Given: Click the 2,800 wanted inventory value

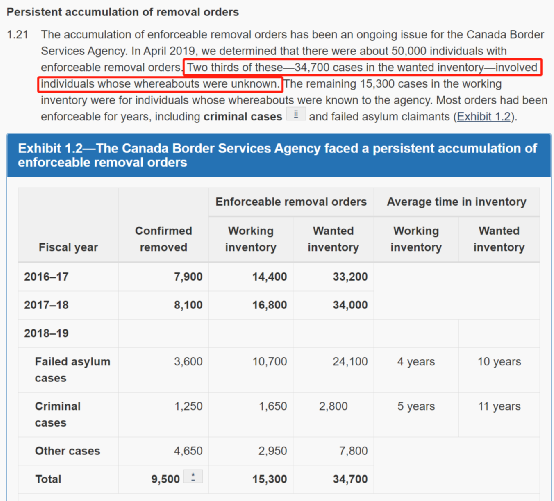Looking at the screenshot, I should pos(333,406).
